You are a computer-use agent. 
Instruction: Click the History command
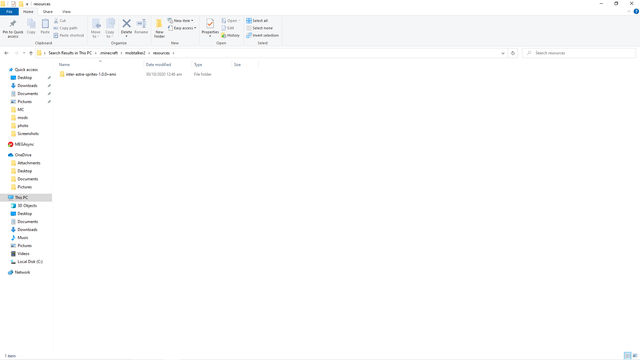(231, 35)
